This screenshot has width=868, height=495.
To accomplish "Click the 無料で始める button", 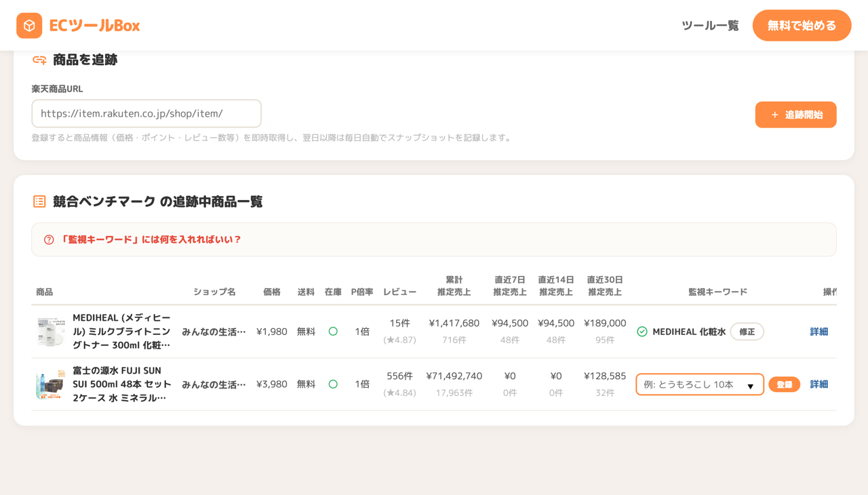I will pos(802,26).
